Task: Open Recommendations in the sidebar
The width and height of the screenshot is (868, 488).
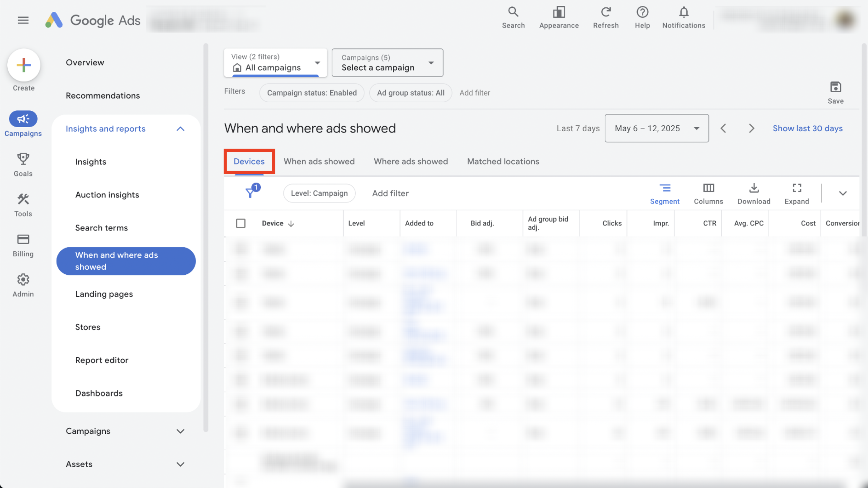Action: pos(103,96)
